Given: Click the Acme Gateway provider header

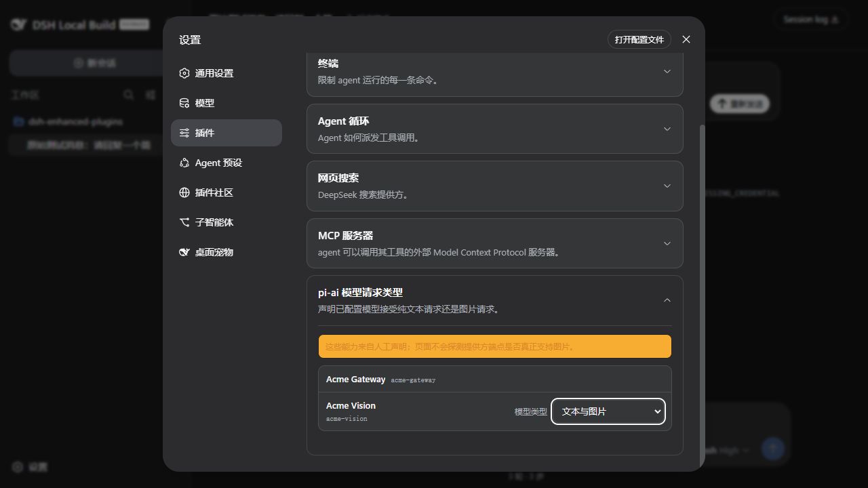Looking at the screenshot, I should click(x=495, y=380).
